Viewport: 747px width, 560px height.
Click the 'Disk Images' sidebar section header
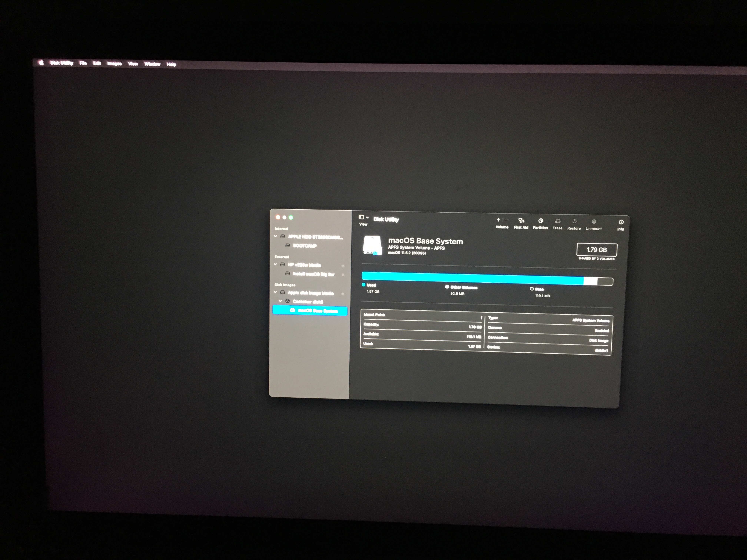285,285
